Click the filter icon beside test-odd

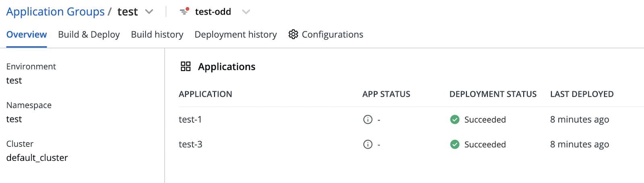tap(184, 12)
